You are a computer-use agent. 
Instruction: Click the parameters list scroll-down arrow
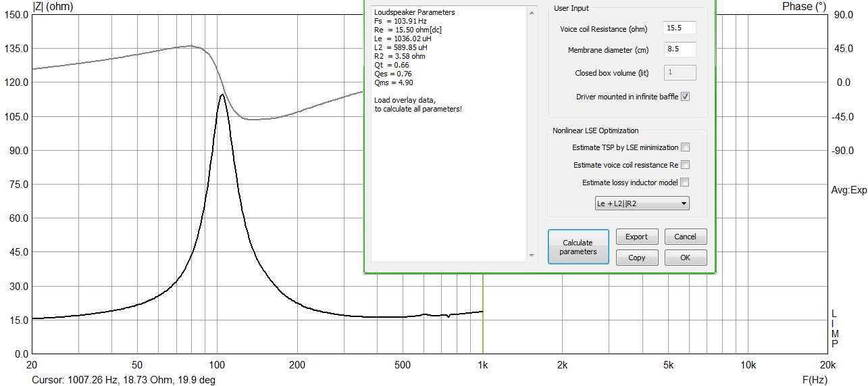point(532,256)
